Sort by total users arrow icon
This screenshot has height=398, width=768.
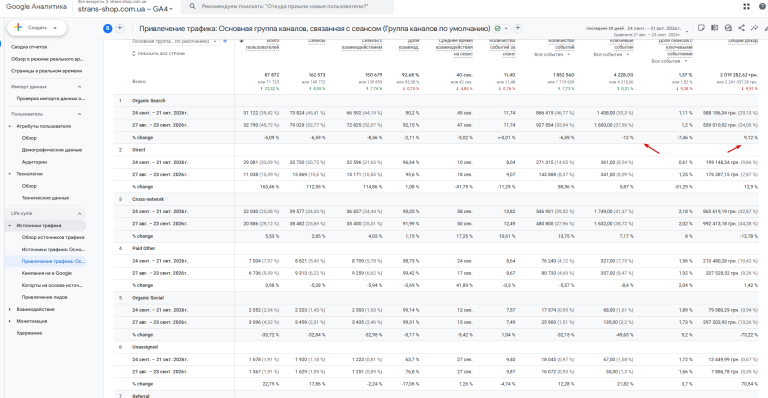point(241,41)
